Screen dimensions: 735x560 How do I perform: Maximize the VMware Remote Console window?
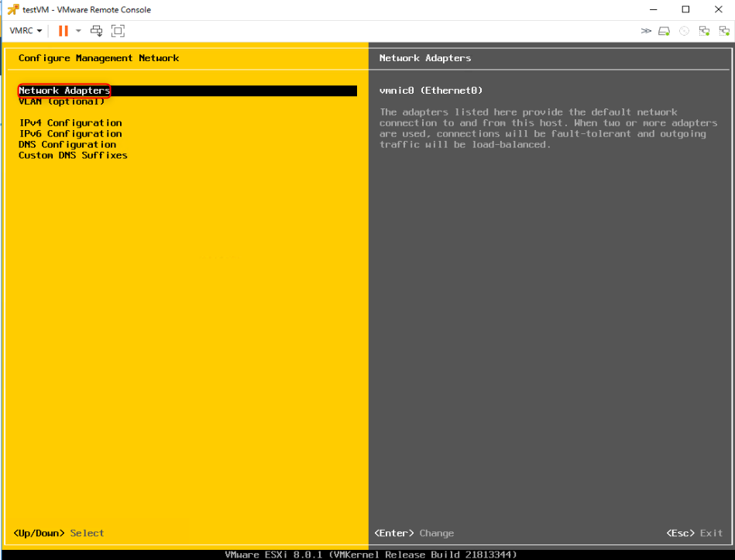pyautogui.click(x=685, y=9)
